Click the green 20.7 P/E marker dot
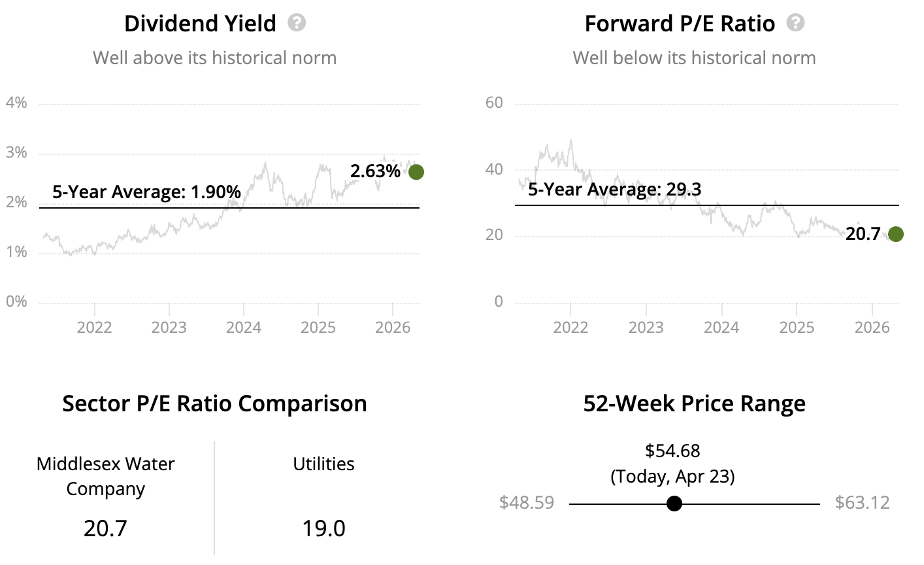Screen dimensions: 924x565 click(896, 234)
